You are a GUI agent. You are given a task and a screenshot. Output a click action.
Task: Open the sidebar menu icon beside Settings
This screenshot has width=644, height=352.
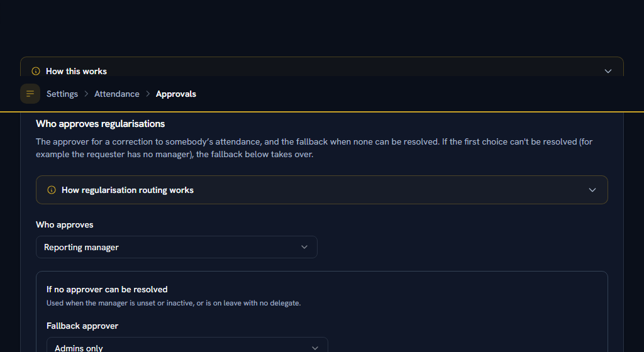[x=30, y=94]
